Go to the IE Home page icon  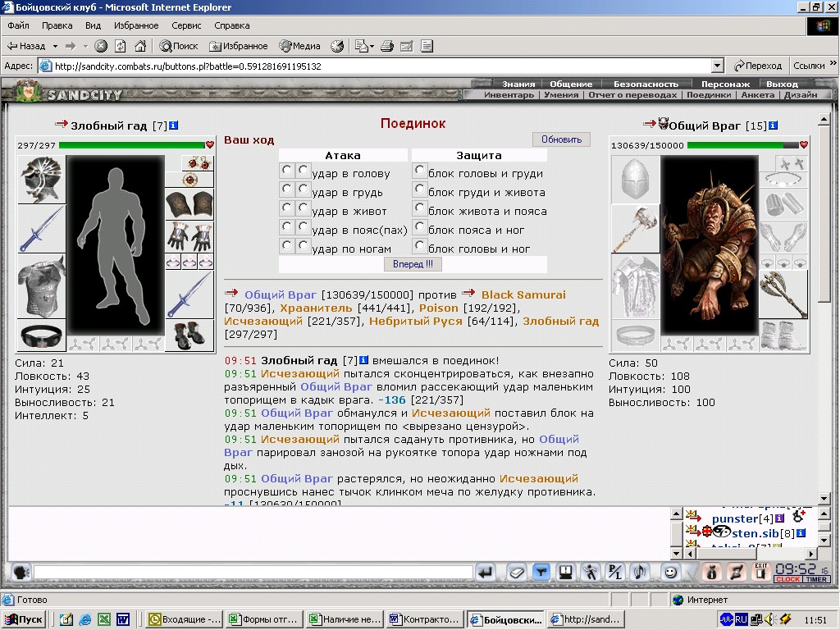pyautogui.click(x=140, y=47)
